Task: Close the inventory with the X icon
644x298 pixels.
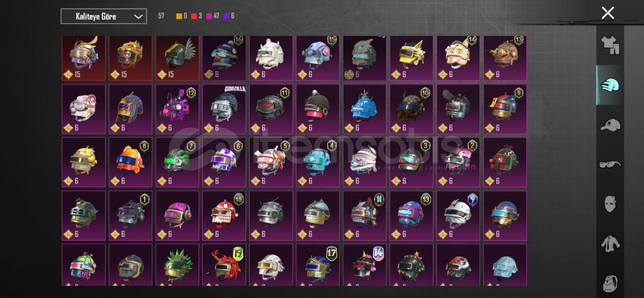Action: point(608,13)
